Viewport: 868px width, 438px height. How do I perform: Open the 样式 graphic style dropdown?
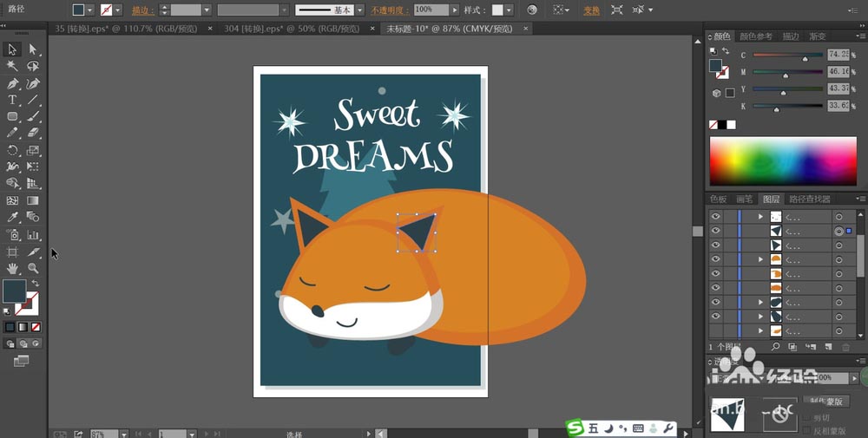pyautogui.click(x=508, y=10)
